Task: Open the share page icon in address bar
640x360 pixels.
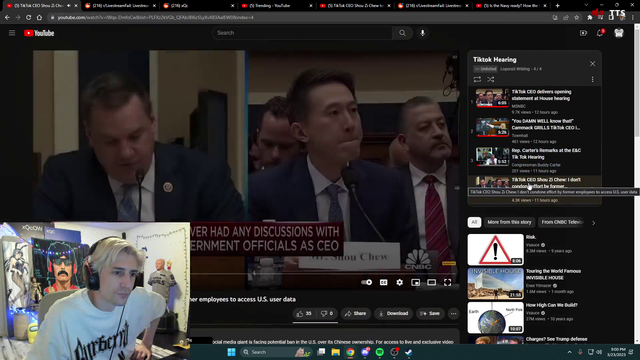Action: [x=566, y=18]
